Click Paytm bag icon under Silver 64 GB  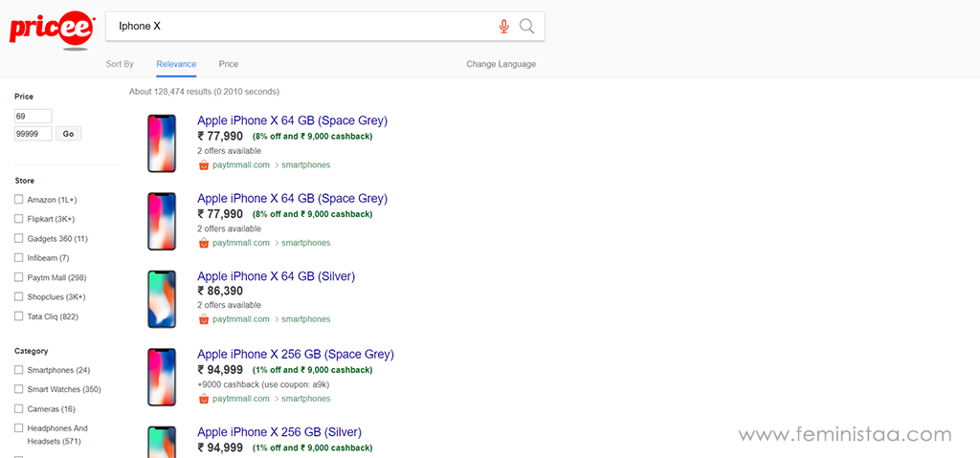[203, 319]
